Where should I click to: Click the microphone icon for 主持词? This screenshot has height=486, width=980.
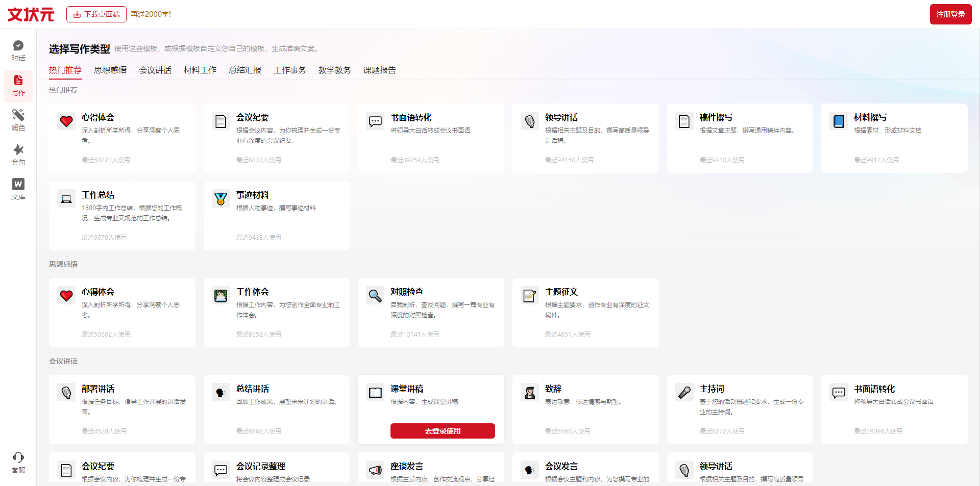(x=684, y=393)
